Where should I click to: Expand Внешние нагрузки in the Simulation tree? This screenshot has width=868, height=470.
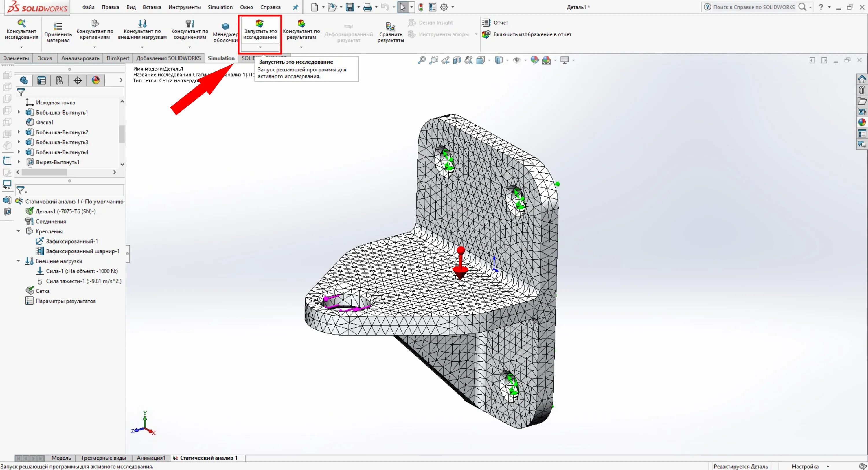pyautogui.click(x=19, y=261)
